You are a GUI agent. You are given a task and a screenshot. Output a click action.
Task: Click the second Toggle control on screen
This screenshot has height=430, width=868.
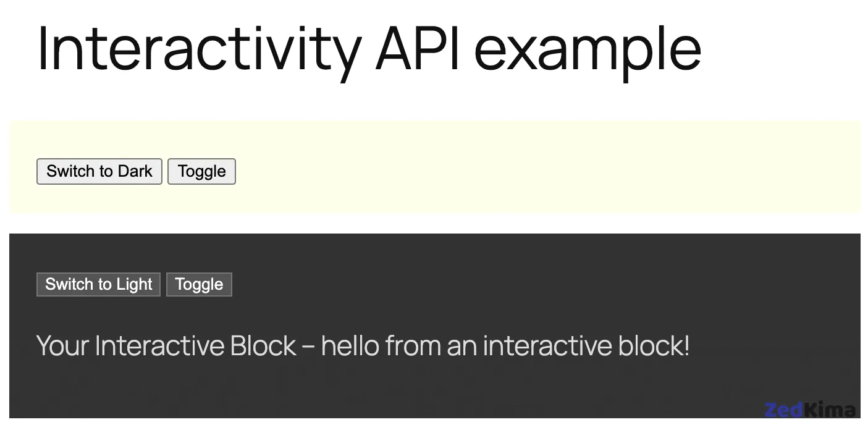coord(199,284)
